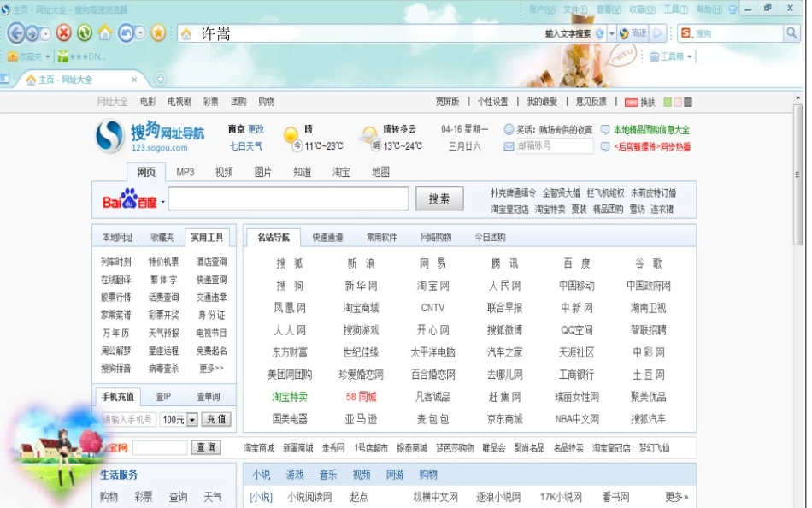Click the skin shirt icon near 帮助

(733, 9)
